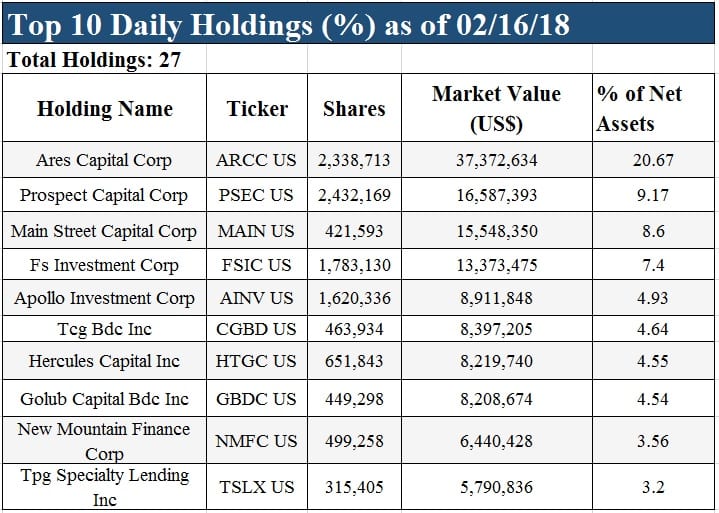Click the Ticker column header
719x513 pixels.
coord(257,108)
